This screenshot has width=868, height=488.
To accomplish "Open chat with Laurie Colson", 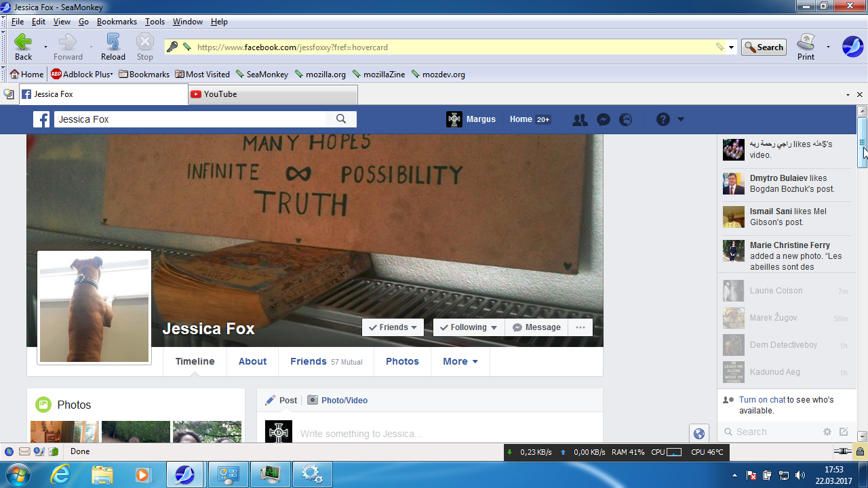I will 787,291.
